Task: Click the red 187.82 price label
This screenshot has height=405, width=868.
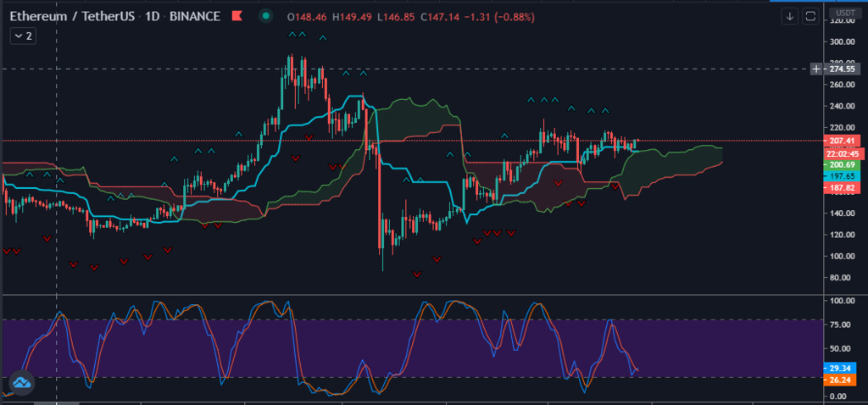Action: pos(844,187)
